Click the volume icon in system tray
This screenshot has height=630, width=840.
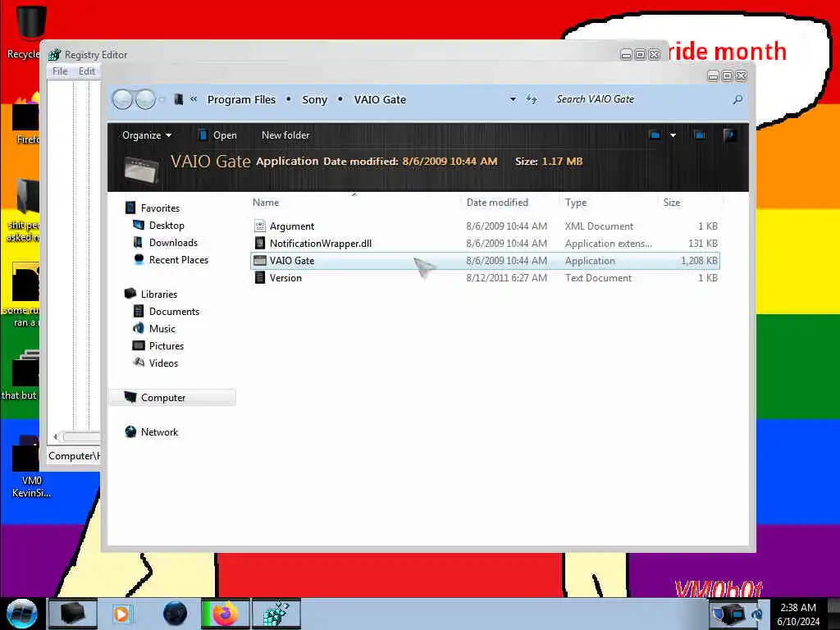pos(757,614)
